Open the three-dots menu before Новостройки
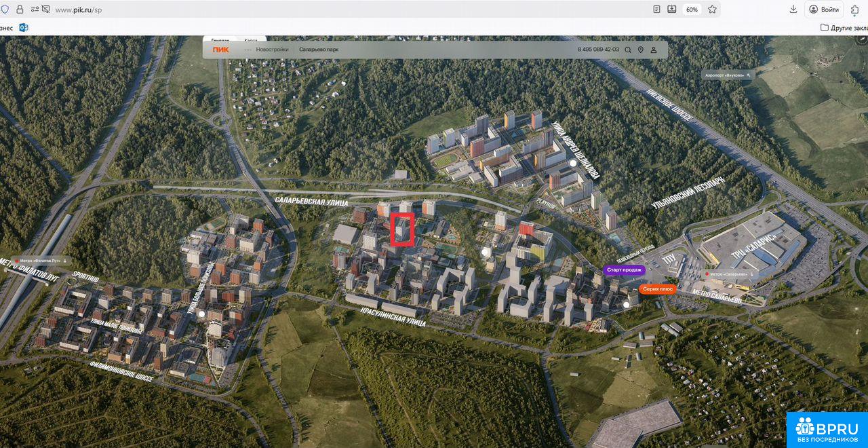 coord(248,50)
